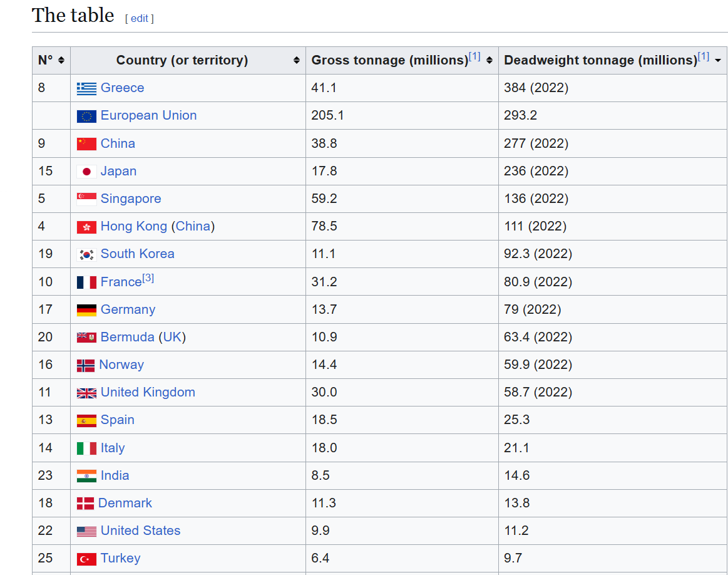This screenshot has height=575, width=728.
Task: Open the Hong Kong link
Action: pyautogui.click(x=134, y=226)
